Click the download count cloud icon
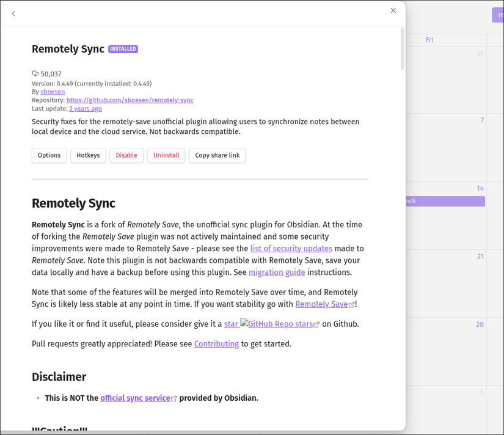The image size is (504, 435). coord(35,74)
